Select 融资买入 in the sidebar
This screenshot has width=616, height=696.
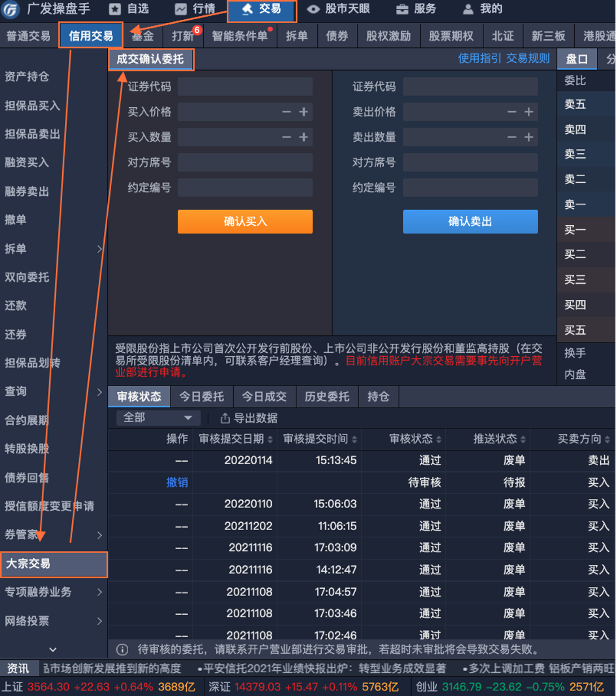click(27, 163)
